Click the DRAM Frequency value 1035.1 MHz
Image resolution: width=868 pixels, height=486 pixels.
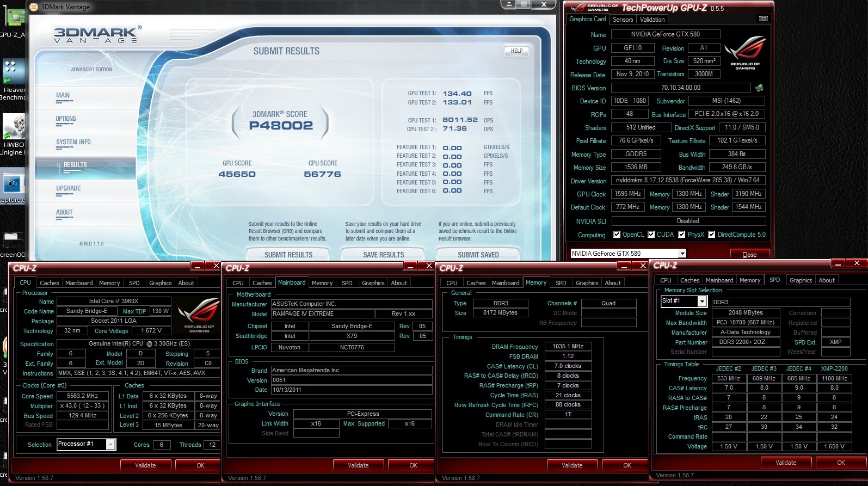click(568, 346)
